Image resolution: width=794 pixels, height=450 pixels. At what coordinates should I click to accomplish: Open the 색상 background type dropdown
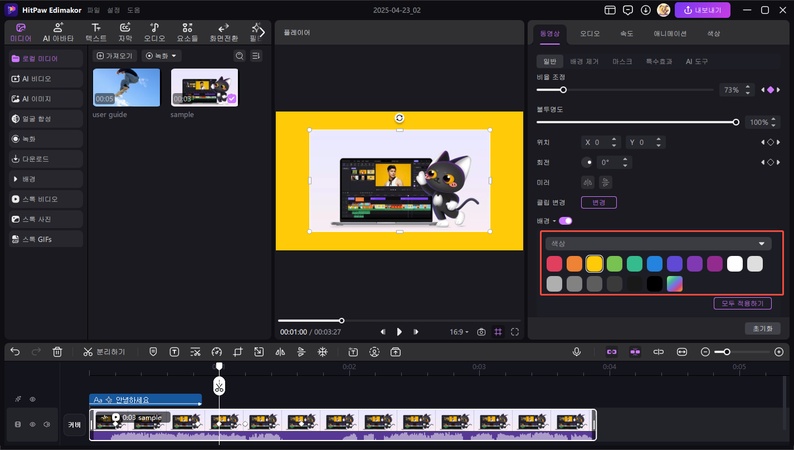pyautogui.click(x=658, y=243)
